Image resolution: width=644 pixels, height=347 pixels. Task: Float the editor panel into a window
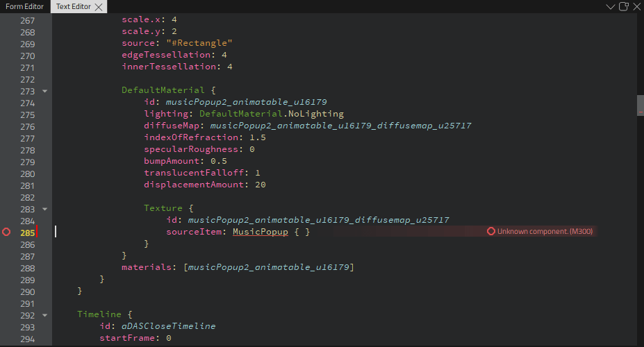(623, 7)
